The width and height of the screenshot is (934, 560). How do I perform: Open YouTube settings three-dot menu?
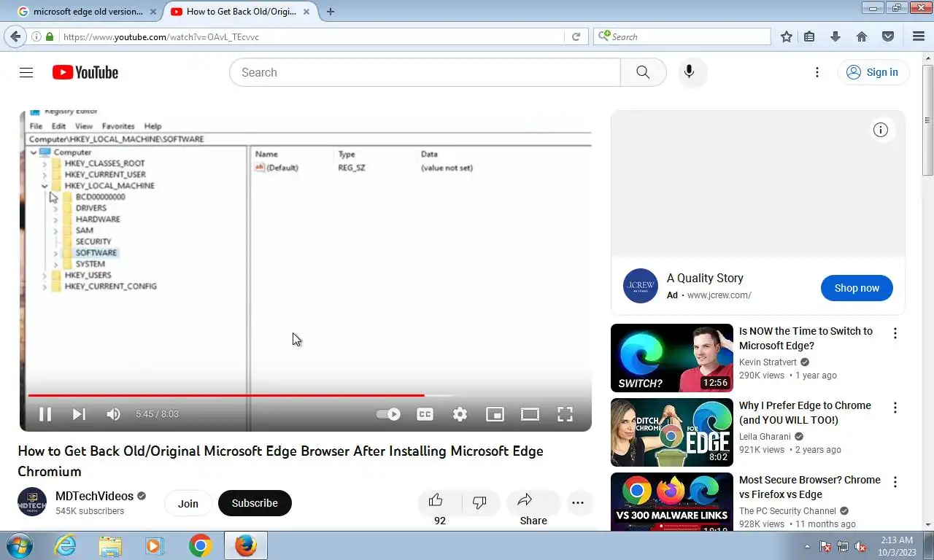pos(817,72)
